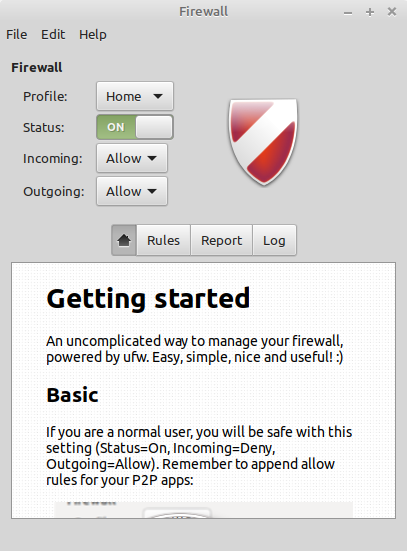407x551 pixels.
Task: Click the Getting started heading
Action: point(148,299)
